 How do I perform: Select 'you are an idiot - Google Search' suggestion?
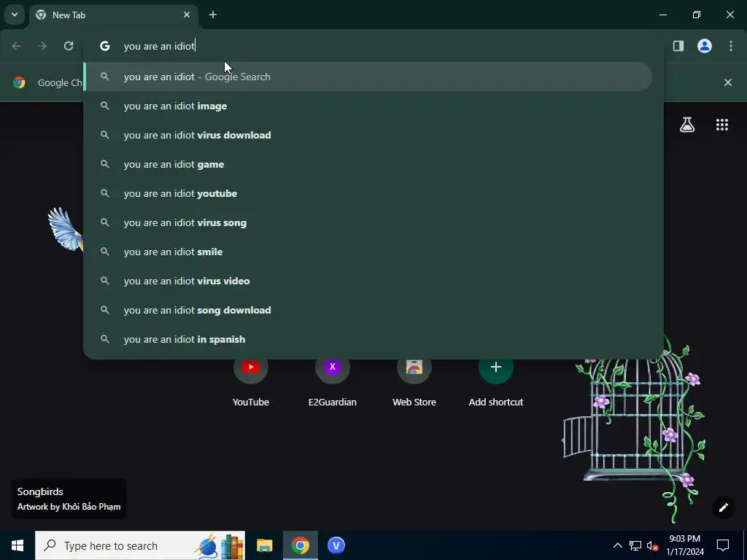pyautogui.click(x=368, y=77)
